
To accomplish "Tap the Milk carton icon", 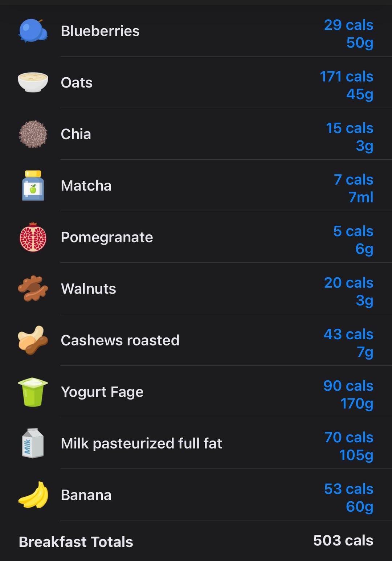I will [x=33, y=443].
